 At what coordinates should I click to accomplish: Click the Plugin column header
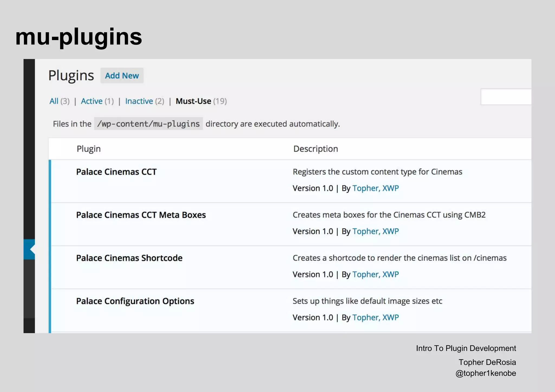coord(89,149)
